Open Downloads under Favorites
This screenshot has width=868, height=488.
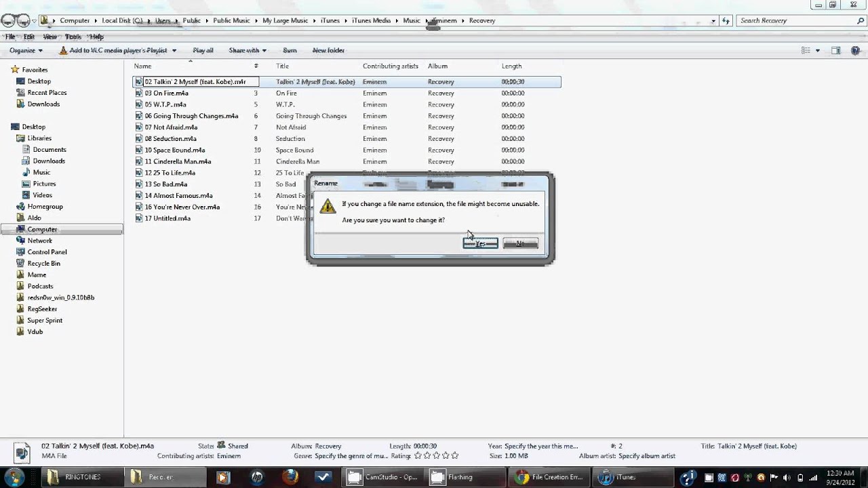[x=43, y=104]
